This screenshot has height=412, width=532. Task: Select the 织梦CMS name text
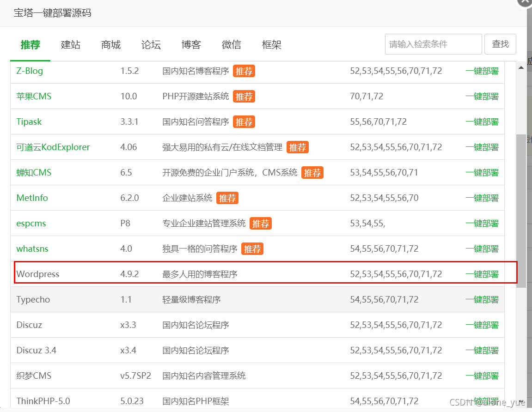click(x=34, y=376)
